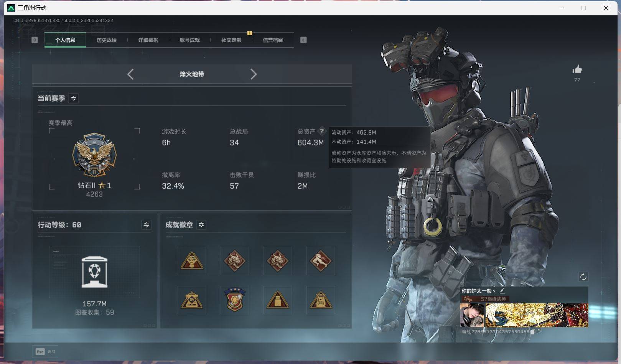The image size is (621, 364).
Task: Select the globe trophy triangle badge
Action: click(x=192, y=261)
